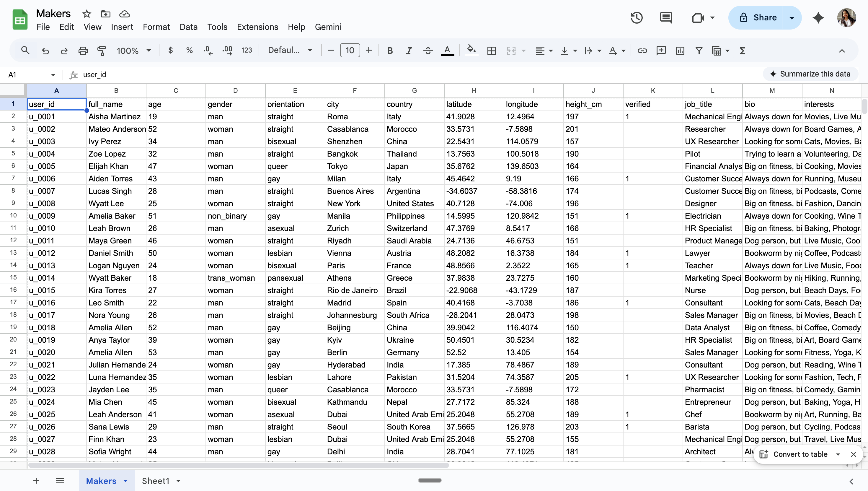
Task: Toggle italic formatting
Action: (409, 51)
